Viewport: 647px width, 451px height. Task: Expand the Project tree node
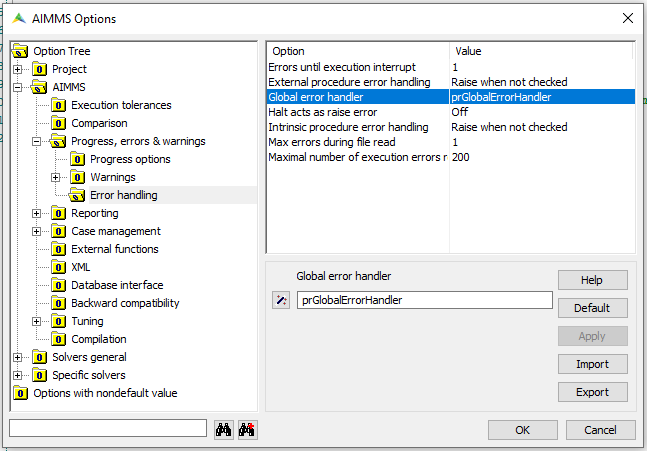point(17,69)
